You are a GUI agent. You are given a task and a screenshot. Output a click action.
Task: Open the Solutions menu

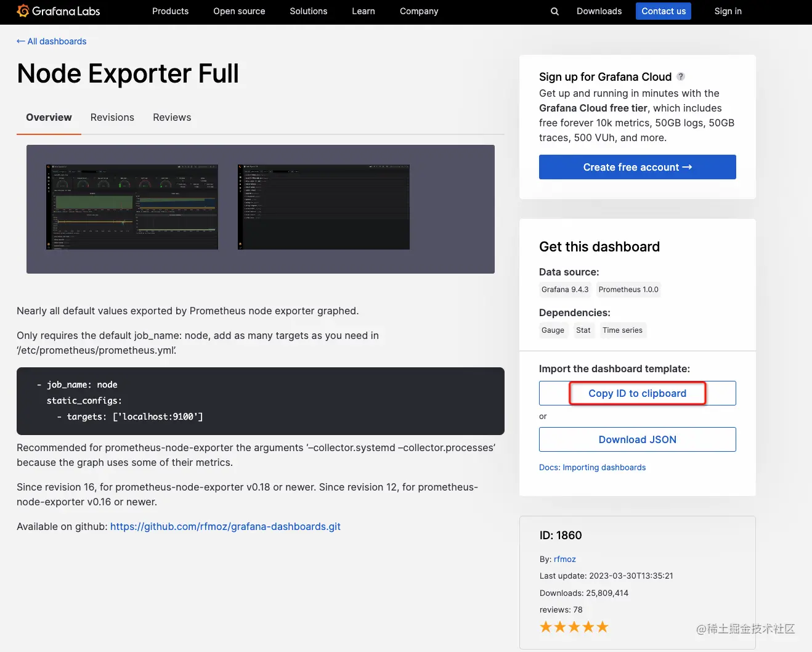click(309, 11)
